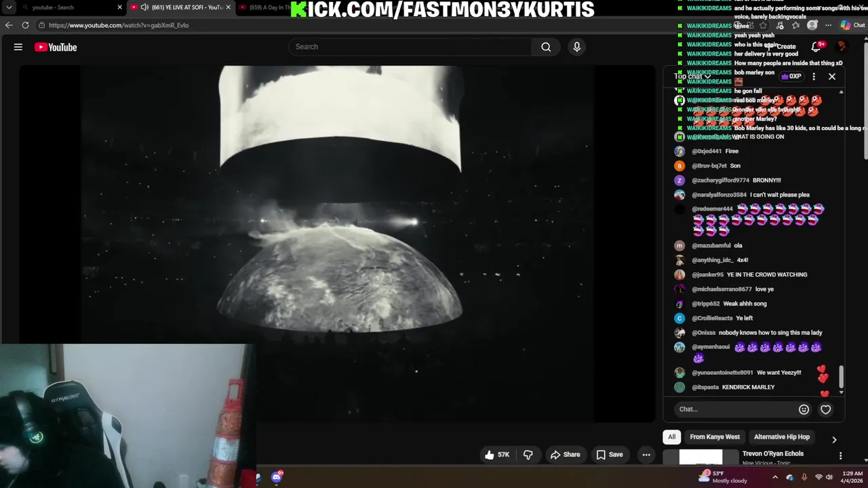Viewport: 868px width, 488px height.
Task: Select the 'Alternative Hip Hop' chip
Action: 782,437
